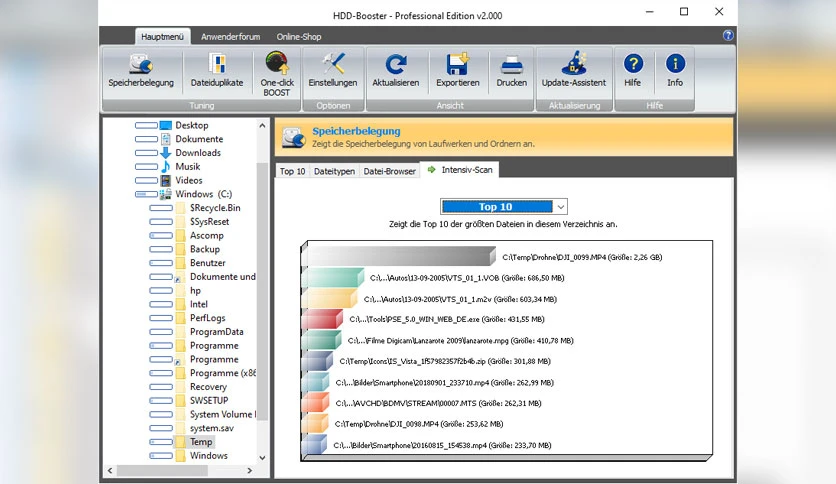
Task: Select the PerfLogs folder
Action: click(x=207, y=318)
